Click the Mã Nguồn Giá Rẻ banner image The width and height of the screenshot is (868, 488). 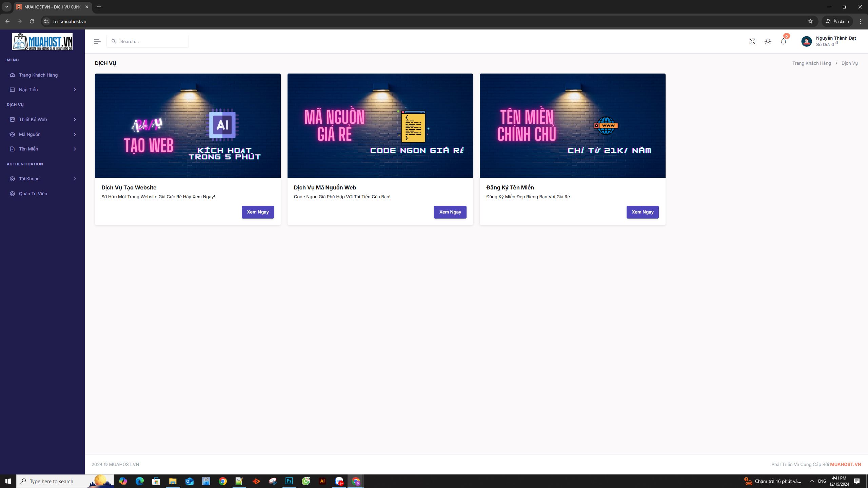click(x=380, y=125)
